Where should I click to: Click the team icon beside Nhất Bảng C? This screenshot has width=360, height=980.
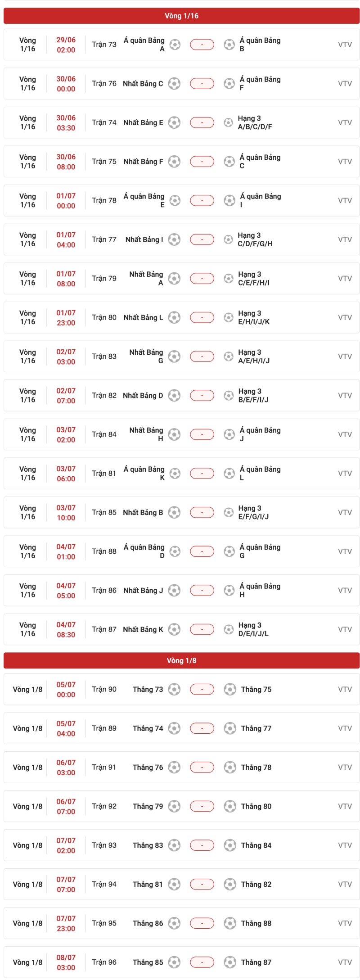pyautogui.click(x=174, y=84)
